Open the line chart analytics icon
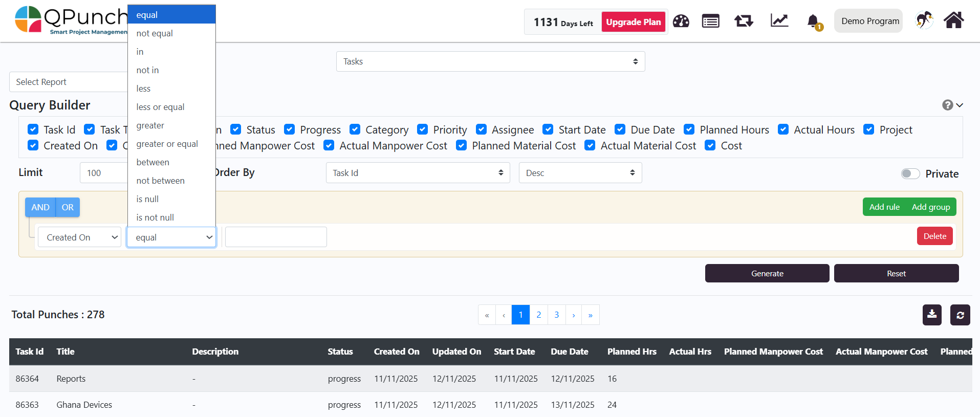This screenshot has height=417, width=980. 779,21
